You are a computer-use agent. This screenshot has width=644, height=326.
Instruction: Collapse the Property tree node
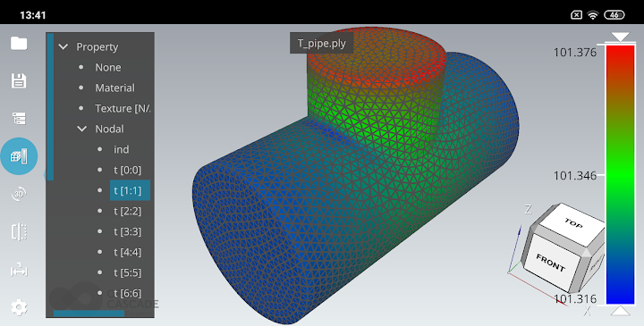[64, 46]
